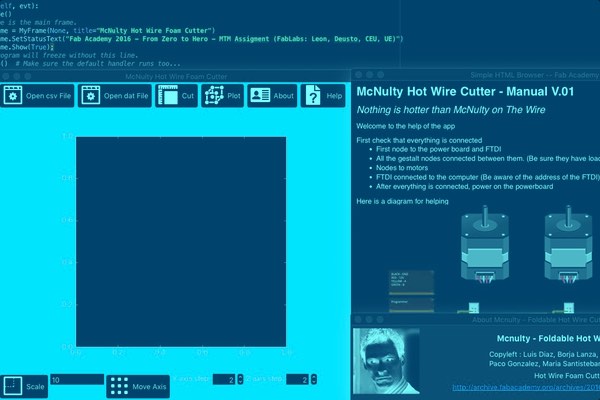The width and height of the screenshot is (600, 400).
Task: Open the About dialog from toolbar
Action: [272, 96]
